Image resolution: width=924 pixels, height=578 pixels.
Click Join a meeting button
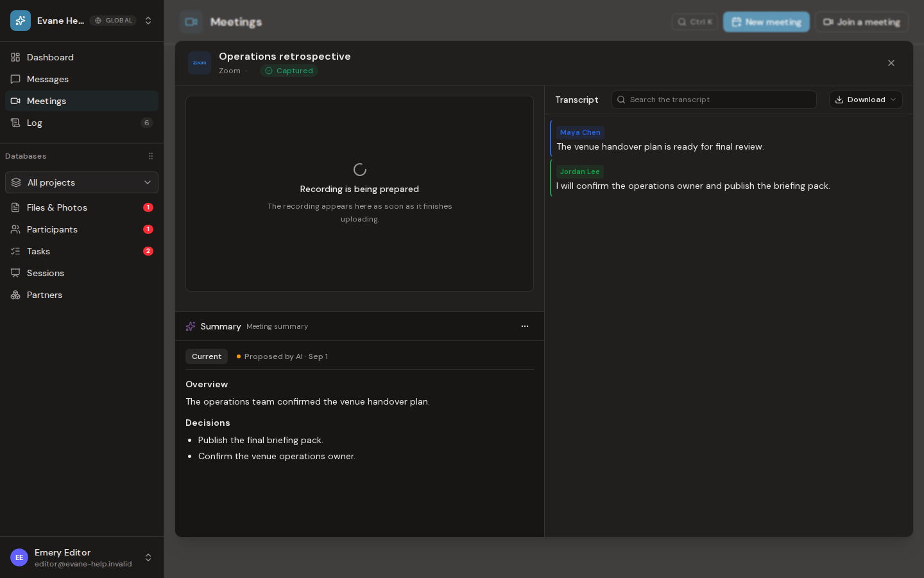coord(862,22)
